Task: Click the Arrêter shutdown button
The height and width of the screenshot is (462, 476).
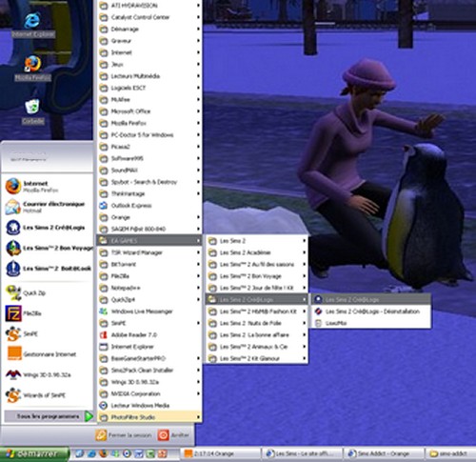Action: click(174, 435)
